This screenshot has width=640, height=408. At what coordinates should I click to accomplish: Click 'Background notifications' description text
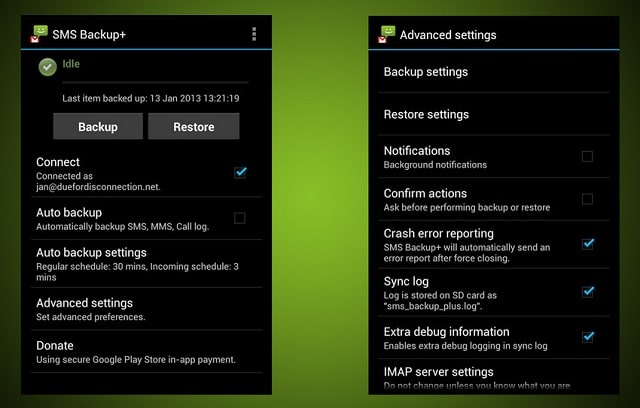[x=435, y=165]
